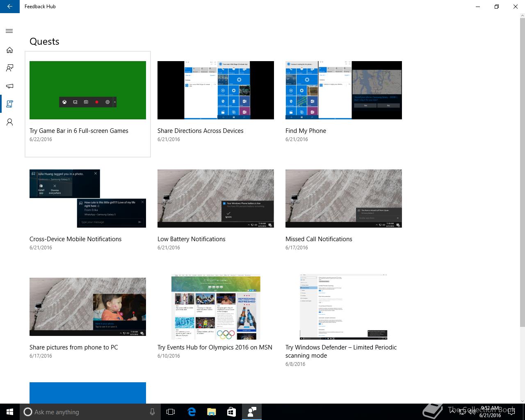Open Windows Defender quest thumbnail

click(344, 307)
